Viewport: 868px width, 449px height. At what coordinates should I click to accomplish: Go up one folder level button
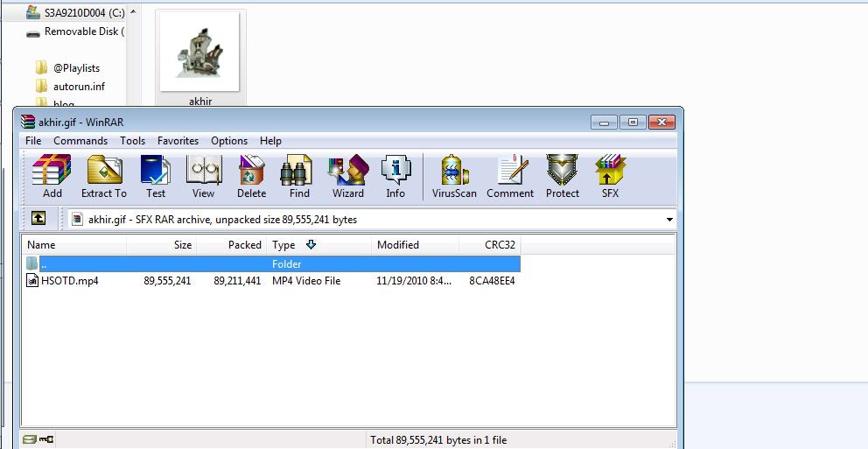tap(38, 219)
